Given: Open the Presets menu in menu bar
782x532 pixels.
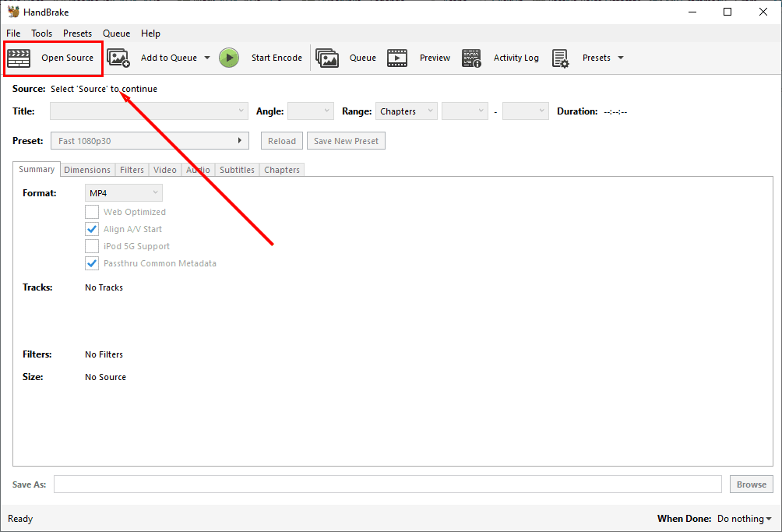Looking at the screenshot, I should tap(77, 33).
